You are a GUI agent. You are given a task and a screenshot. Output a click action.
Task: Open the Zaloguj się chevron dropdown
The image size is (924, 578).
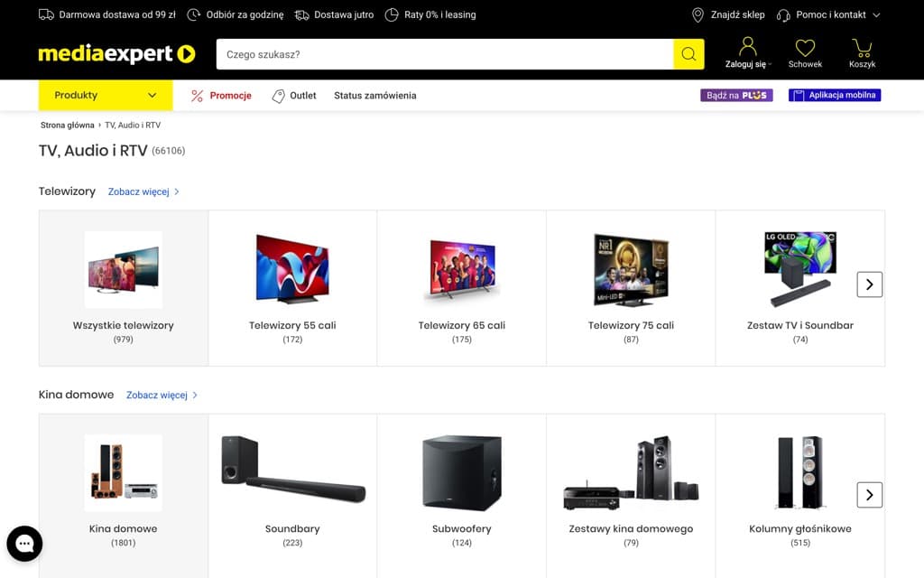[x=770, y=64]
